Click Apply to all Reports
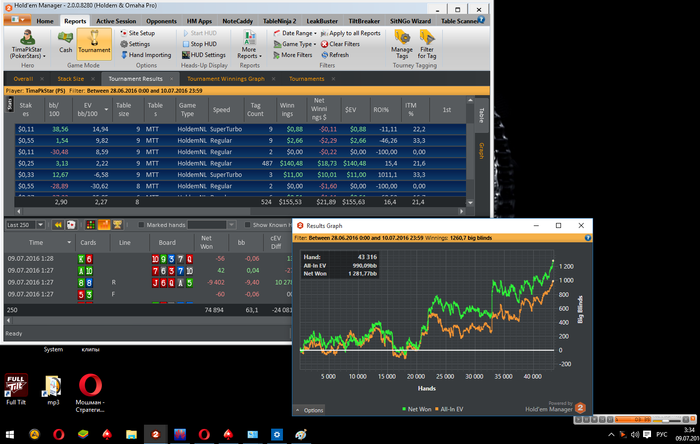Viewport: 700px width, 444px height. (x=351, y=33)
